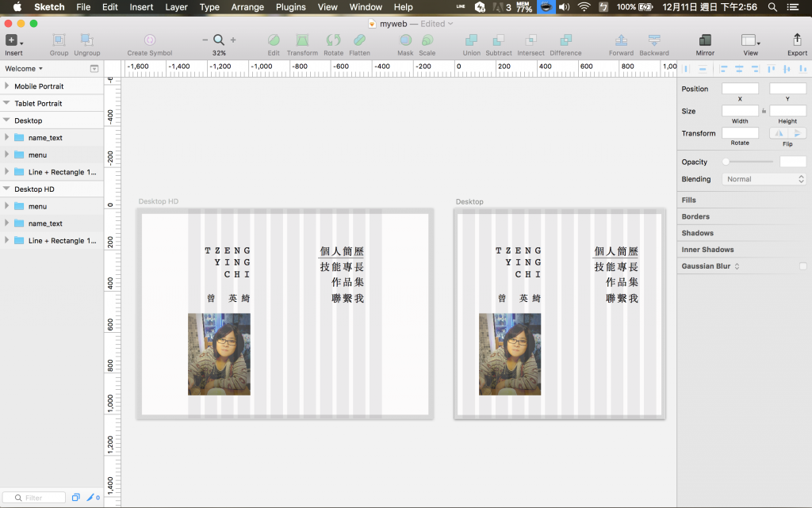This screenshot has height=508, width=812.
Task: Move layer Backward using toolbar icon
Action: click(654, 40)
